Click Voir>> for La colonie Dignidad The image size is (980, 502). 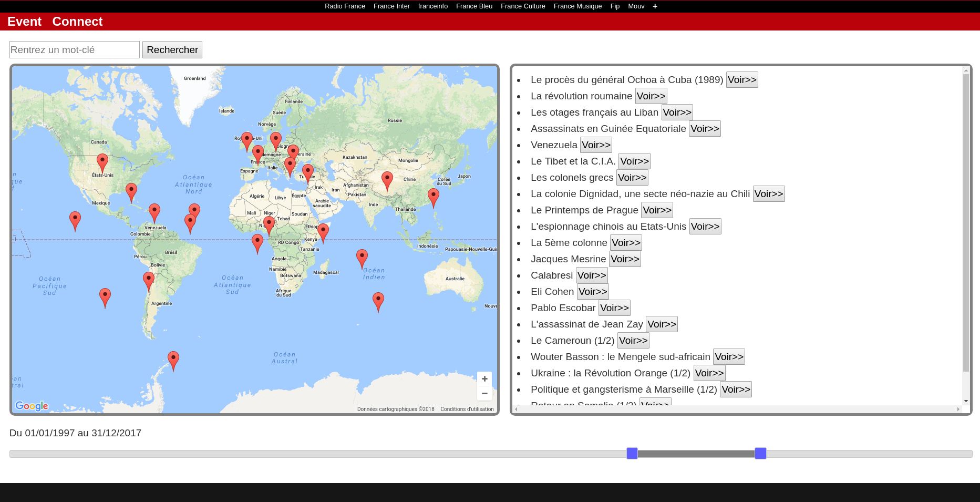769,194
